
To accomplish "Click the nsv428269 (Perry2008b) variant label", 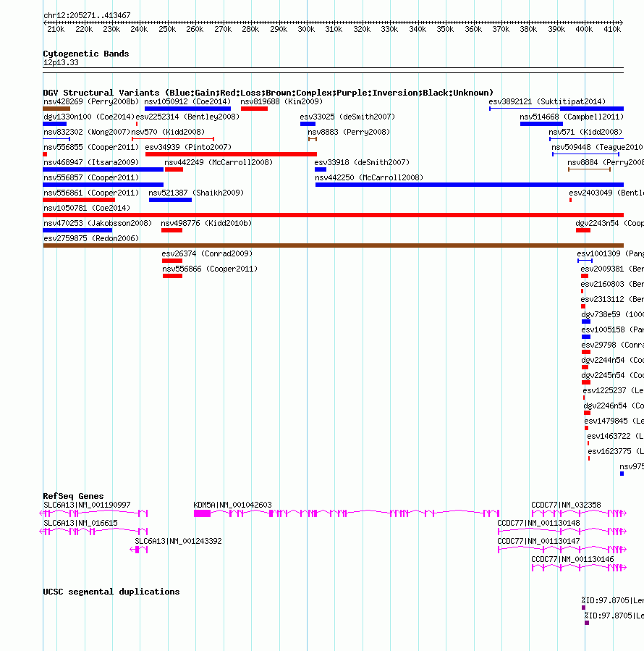I will 91,101.
